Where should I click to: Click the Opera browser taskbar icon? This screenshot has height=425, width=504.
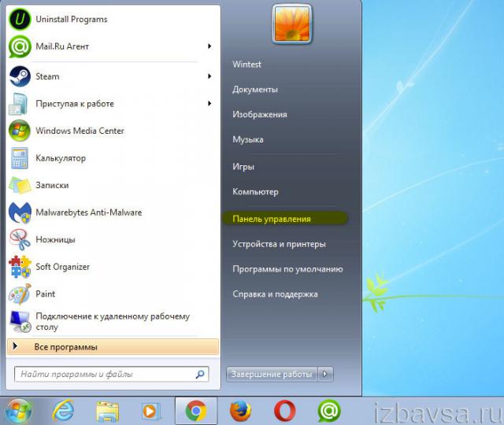point(284,410)
